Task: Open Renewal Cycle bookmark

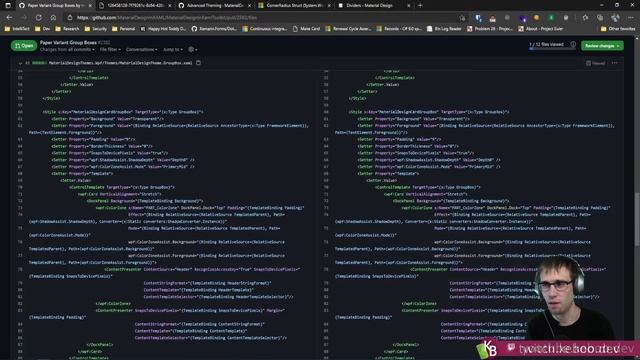Action: pyautogui.click(x=349, y=29)
